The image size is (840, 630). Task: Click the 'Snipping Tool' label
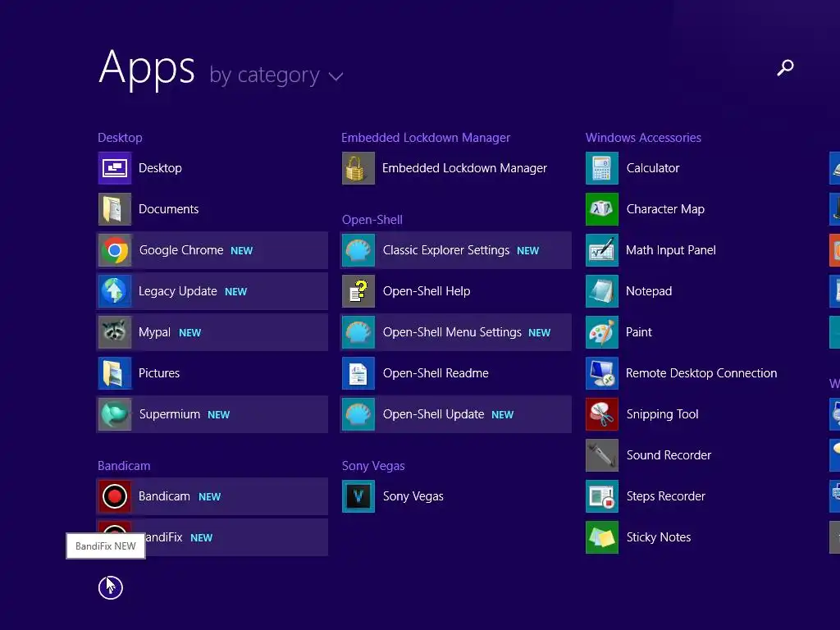(x=662, y=414)
